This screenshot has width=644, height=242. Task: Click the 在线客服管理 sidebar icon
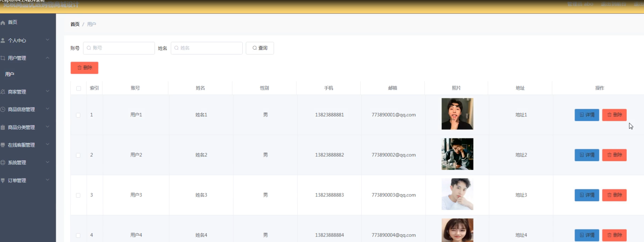click(x=3, y=145)
